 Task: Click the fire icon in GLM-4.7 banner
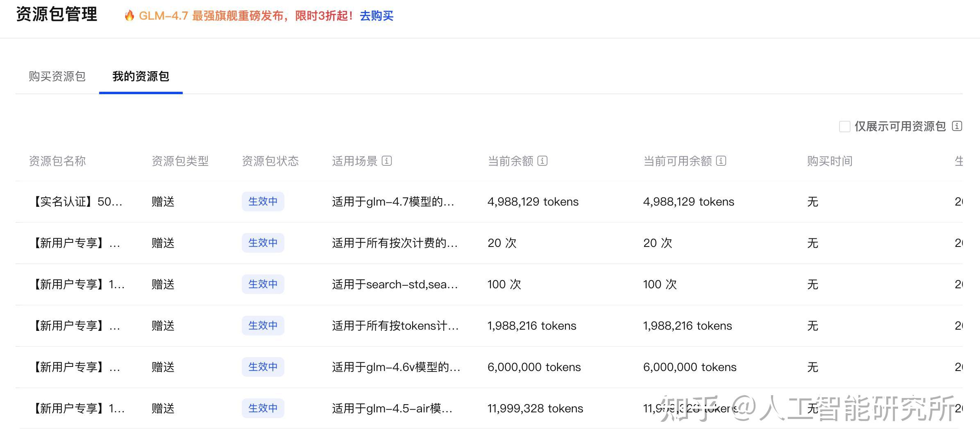[129, 16]
